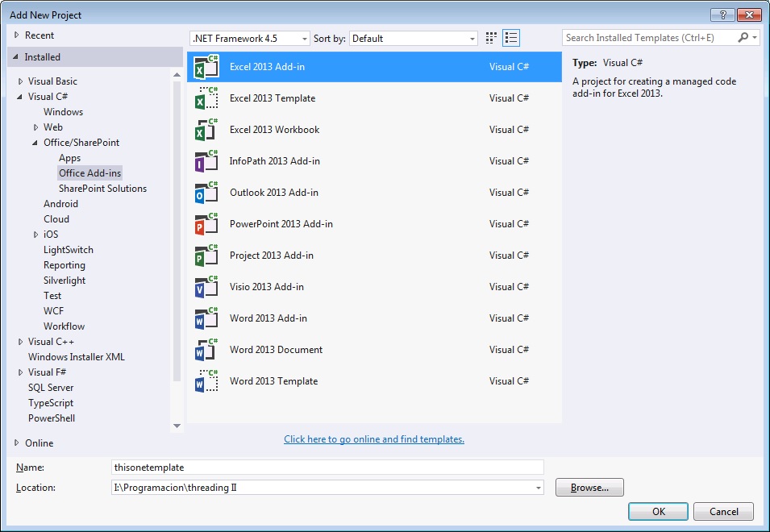Select the PowerShell tree item
Screen dimensions: 770x532
pos(52,418)
